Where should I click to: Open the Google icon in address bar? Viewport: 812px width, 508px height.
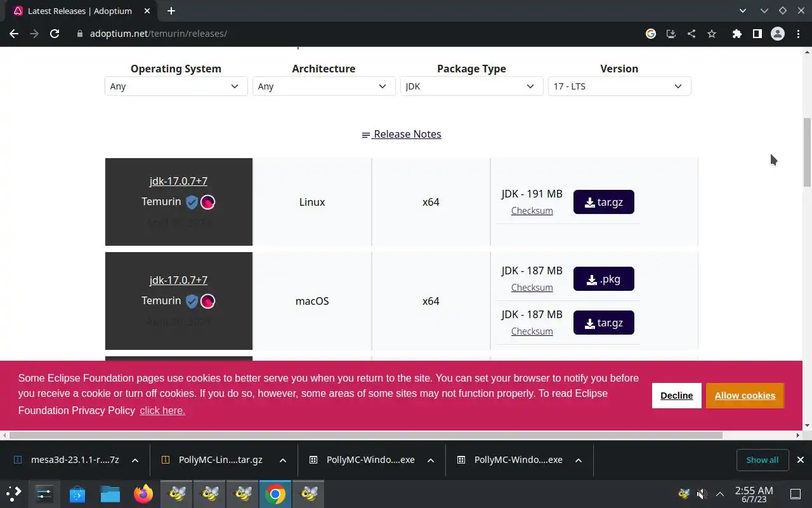point(651,34)
